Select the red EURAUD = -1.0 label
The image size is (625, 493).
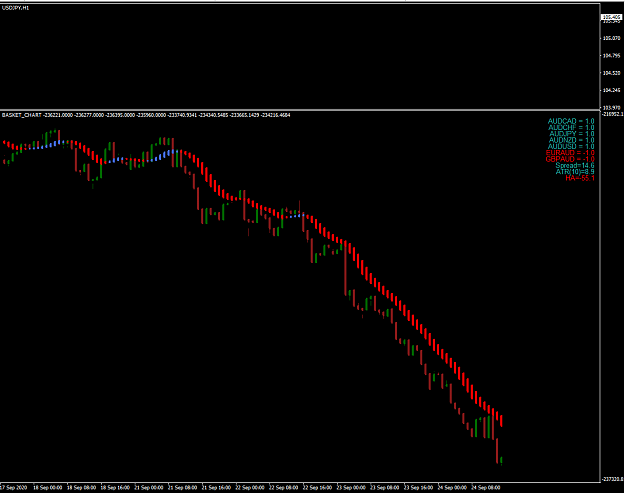pos(570,153)
